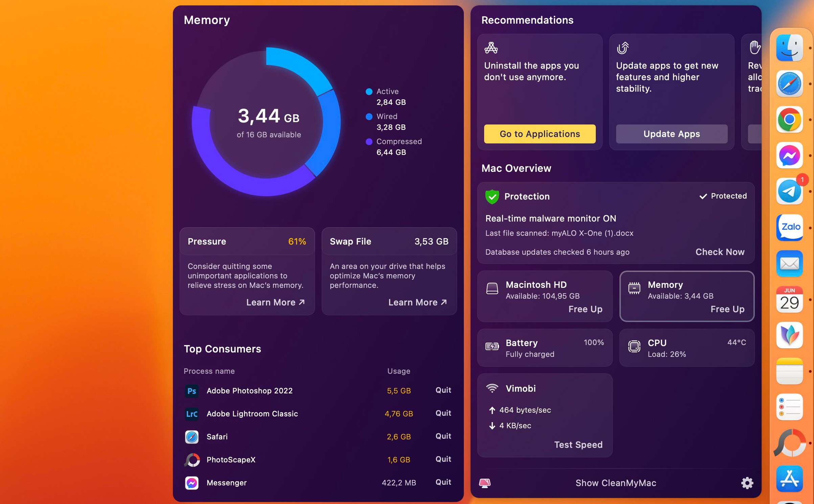This screenshot has width=814, height=504.
Task: Click the Adobe Photoshop 2022 icon
Action: point(192,391)
